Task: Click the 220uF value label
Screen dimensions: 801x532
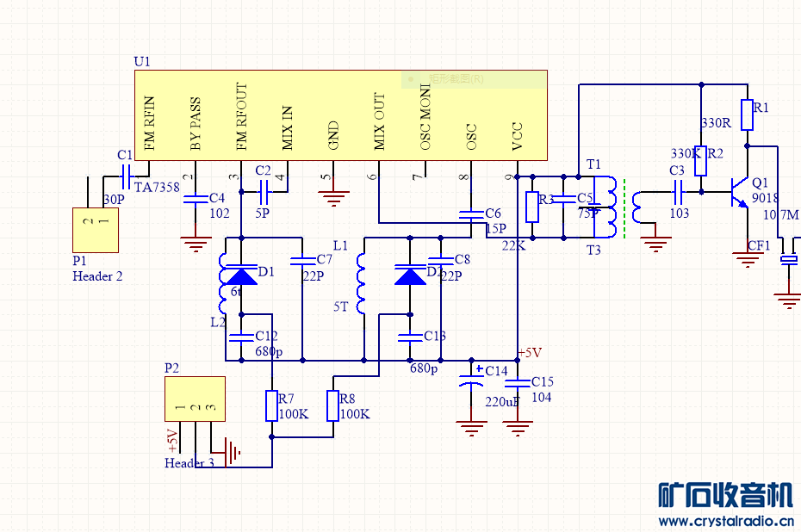Action: [x=502, y=402]
